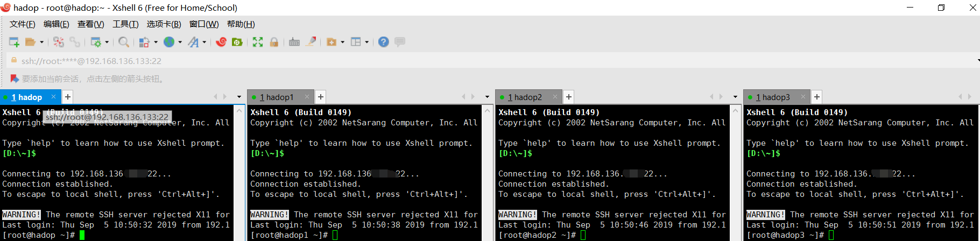Click the globe encoding icon
Screen dimensions: 980x241
pyautogui.click(x=169, y=42)
